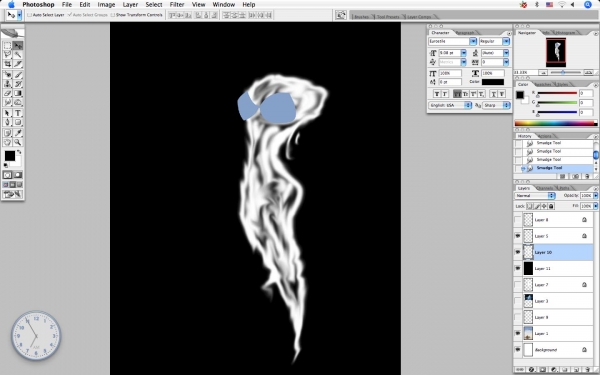Show Layer 8 visibility
The height and width of the screenshot is (375, 600).
click(x=518, y=220)
